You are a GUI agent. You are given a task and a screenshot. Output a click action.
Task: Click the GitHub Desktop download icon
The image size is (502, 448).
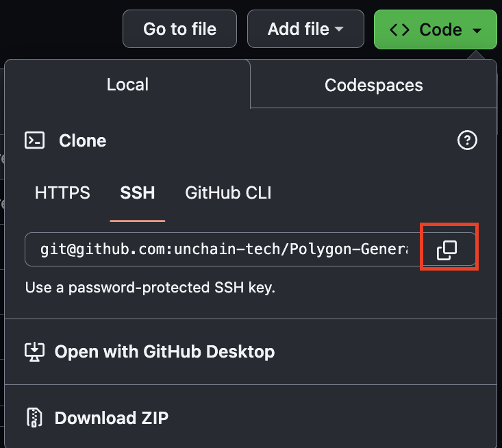(x=34, y=351)
